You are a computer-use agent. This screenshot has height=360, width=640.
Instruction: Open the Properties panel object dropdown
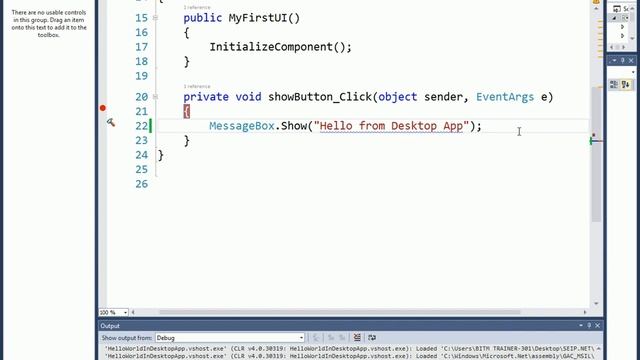pos(633,72)
